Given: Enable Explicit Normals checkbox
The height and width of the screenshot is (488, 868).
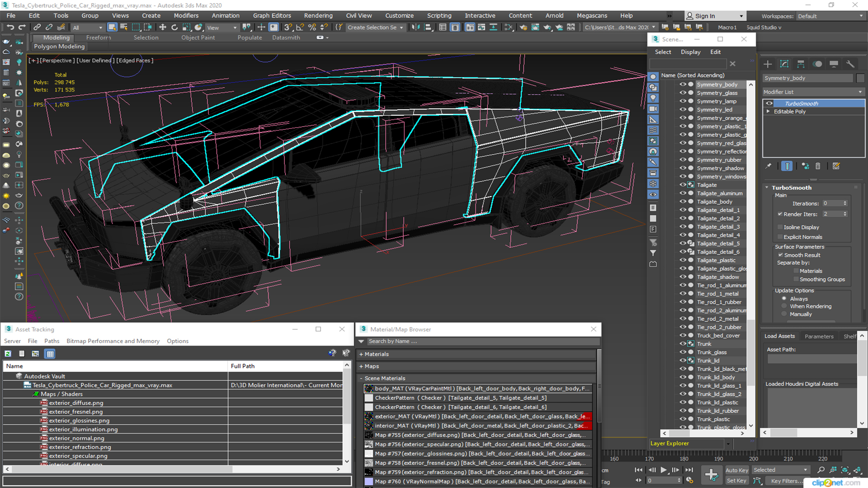Looking at the screenshot, I should (x=780, y=237).
